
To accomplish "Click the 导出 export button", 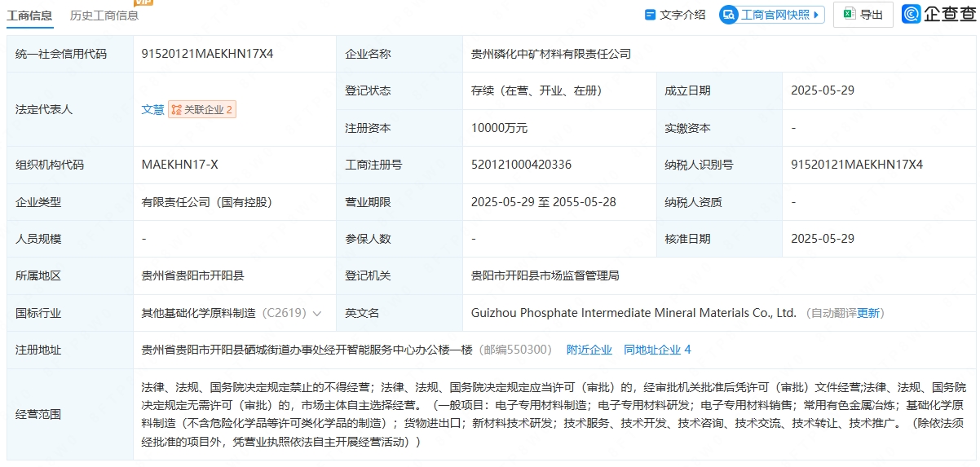I will [x=863, y=15].
